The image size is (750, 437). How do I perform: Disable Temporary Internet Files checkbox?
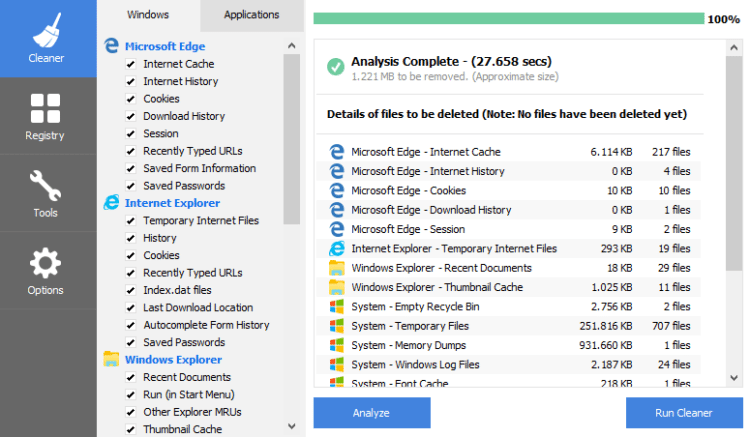coord(131,220)
